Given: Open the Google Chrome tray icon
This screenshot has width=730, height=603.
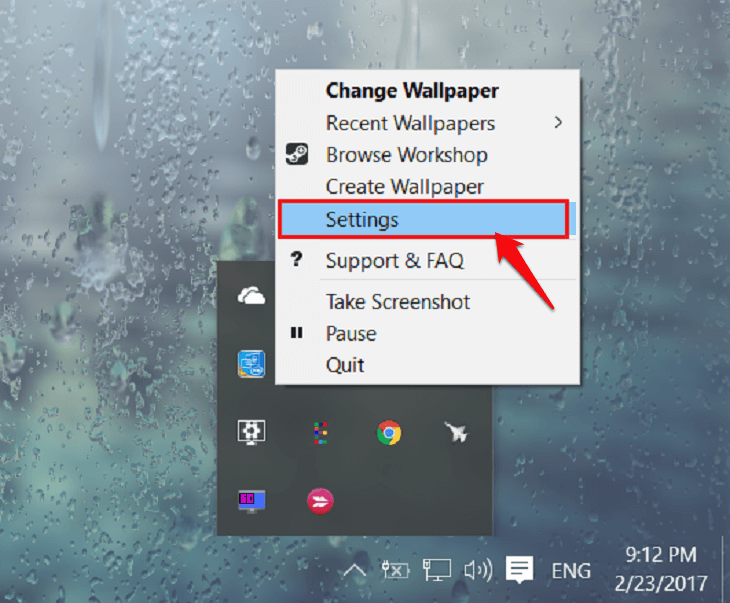Looking at the screenshot, I should (389, 433).
